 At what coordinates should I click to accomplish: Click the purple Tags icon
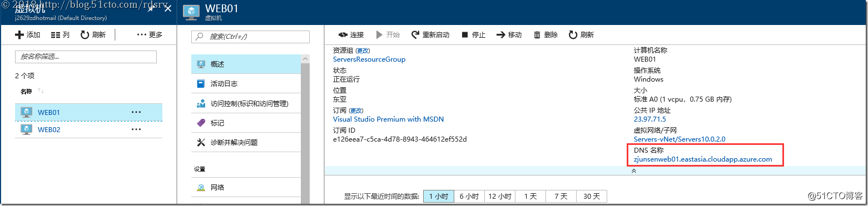pos(201,123)
